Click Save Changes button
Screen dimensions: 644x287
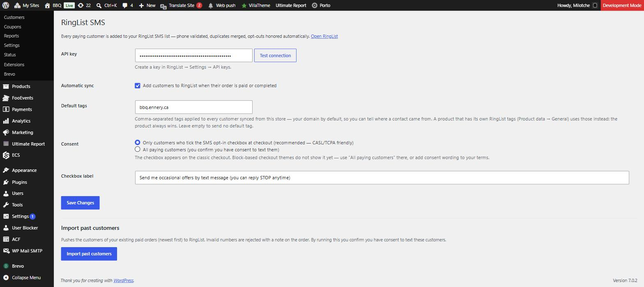click(80, 203)
